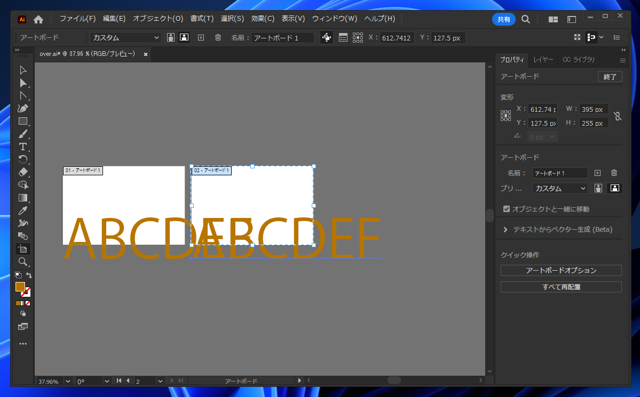The height and width of the screenshot is (397, 640).
Task: Open Properties panel menu icon
Action: [x=622, y=60]
